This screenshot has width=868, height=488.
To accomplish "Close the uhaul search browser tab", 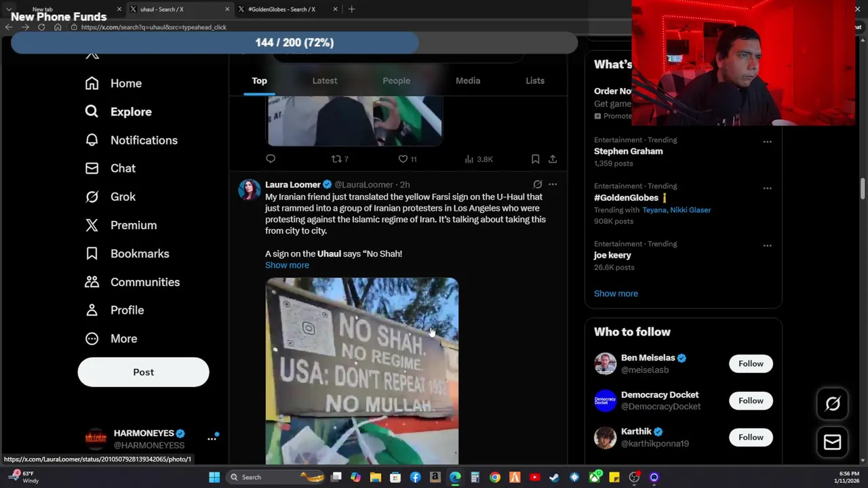I will click(226, 9).
